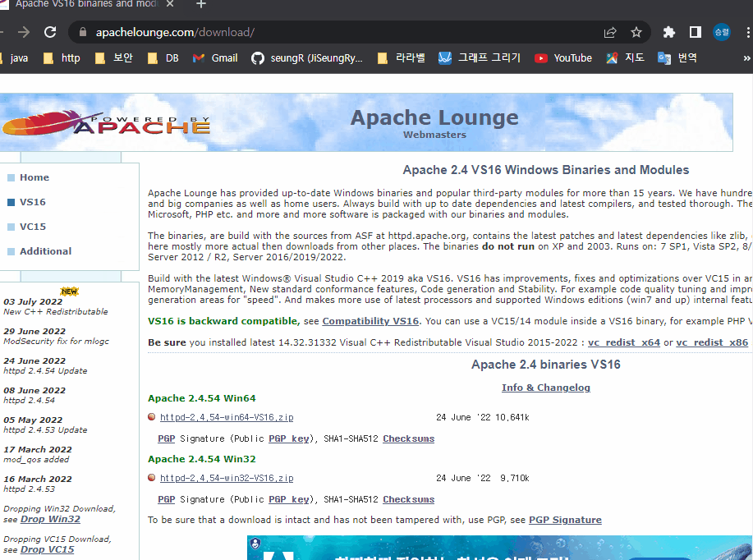Open PGP key link under Win64 download
The height and width of the screenshot is (560, 753).
pos(288,438)
